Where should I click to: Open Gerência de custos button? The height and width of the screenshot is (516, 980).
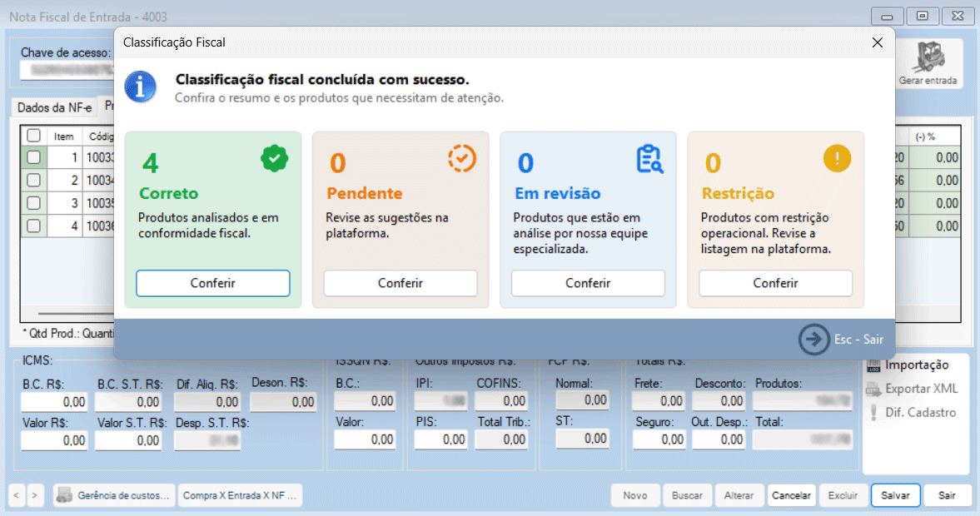(x=114, y=495)
